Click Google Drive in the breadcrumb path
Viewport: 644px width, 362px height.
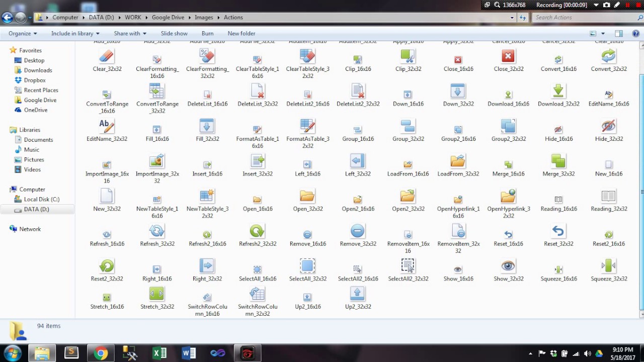pos(168,17)
